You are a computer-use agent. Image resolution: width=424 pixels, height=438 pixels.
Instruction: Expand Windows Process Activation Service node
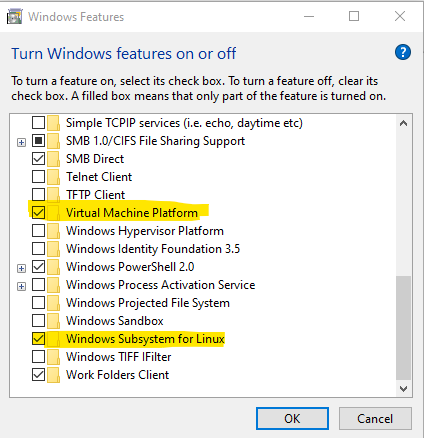pyautogui.click(x=21, y=286)
